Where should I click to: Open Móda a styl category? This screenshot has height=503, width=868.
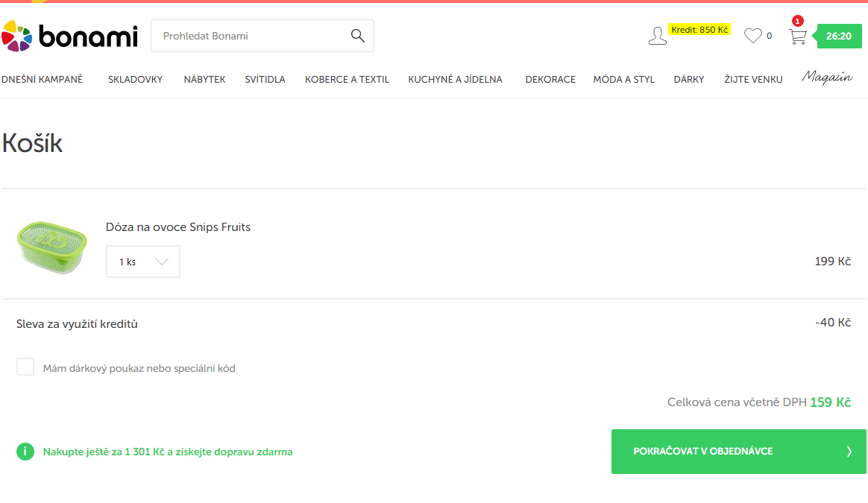tap(624, 79)
